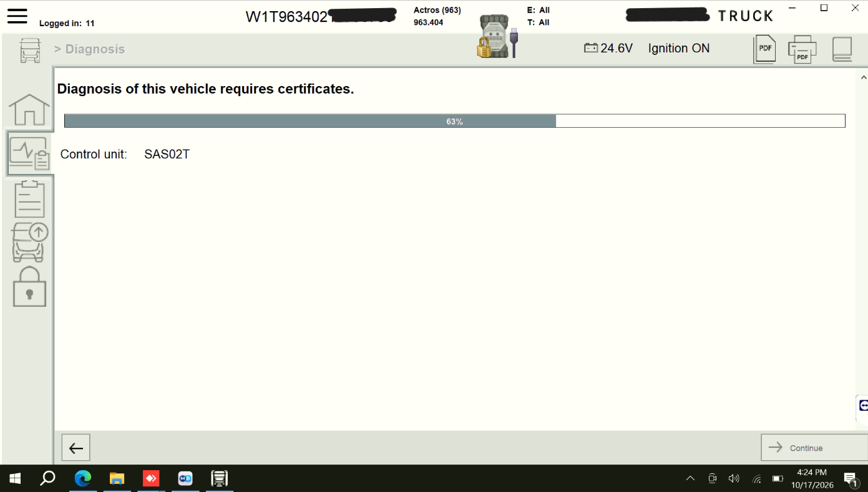
Task: Open the red remote desktop taskbar app
Action: (151, 478)
